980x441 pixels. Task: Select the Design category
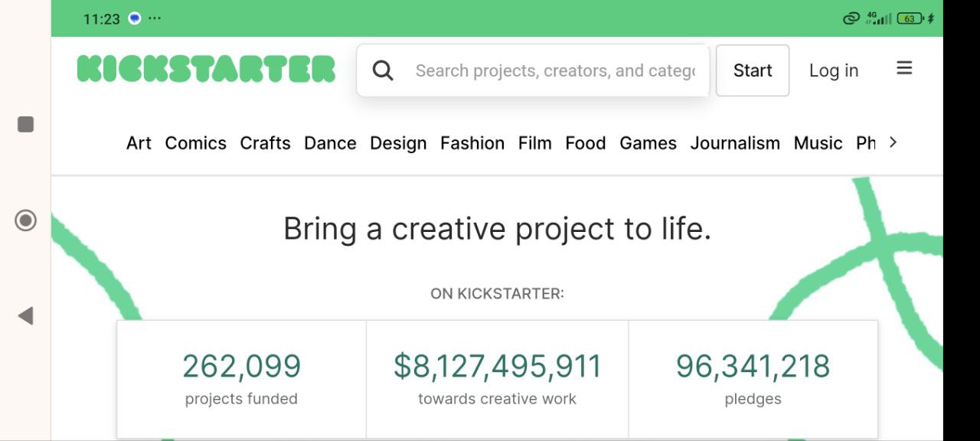click(x=398, y=143)
